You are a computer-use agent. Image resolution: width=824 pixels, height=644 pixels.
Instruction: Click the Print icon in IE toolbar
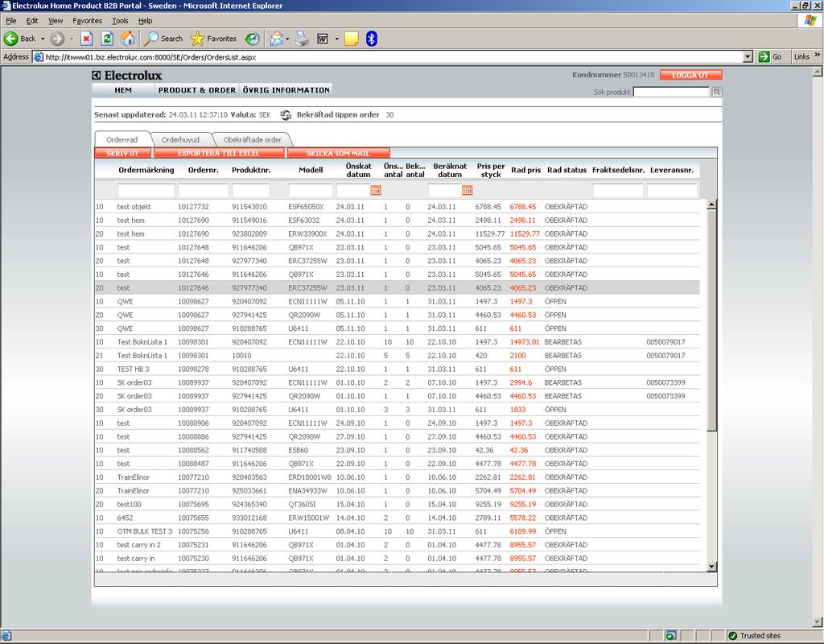[302, 39]
